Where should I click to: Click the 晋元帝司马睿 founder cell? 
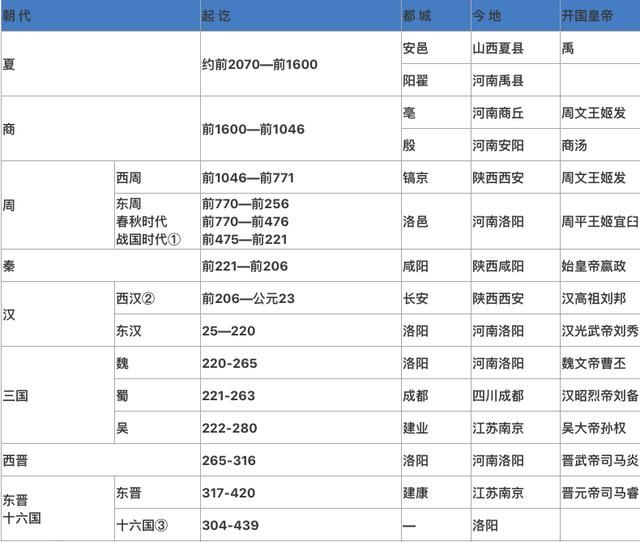click(600, 492)
